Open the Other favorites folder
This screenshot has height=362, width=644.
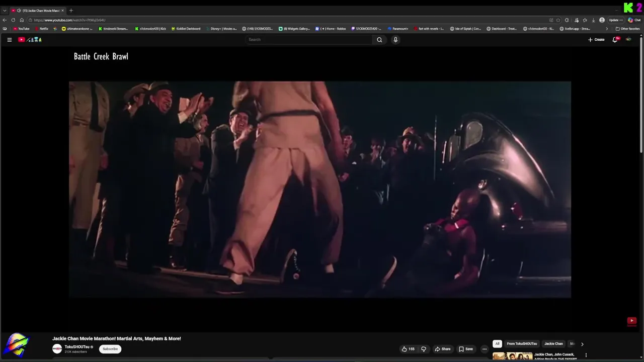point(628,29)
